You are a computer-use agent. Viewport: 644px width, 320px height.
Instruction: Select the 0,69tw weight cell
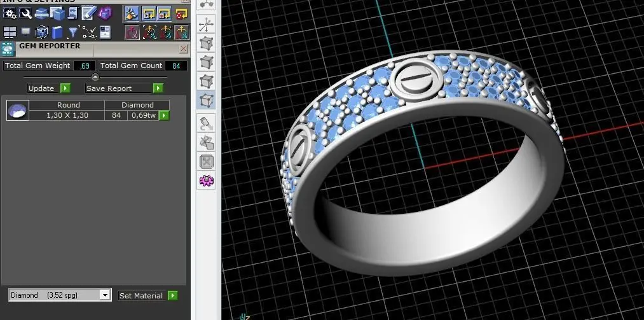pyautogui.click(x=143, y=115)
